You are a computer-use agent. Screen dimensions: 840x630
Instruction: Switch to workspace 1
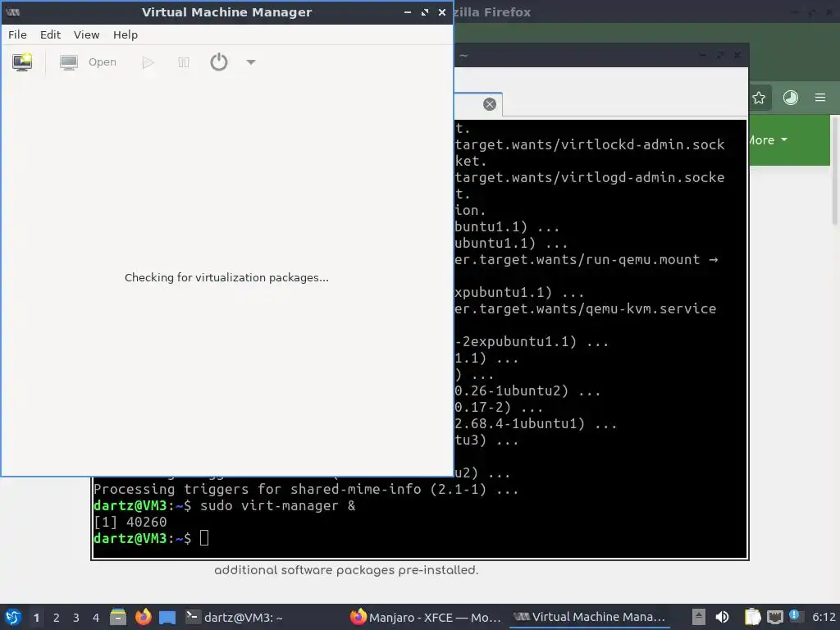(36, 618)
